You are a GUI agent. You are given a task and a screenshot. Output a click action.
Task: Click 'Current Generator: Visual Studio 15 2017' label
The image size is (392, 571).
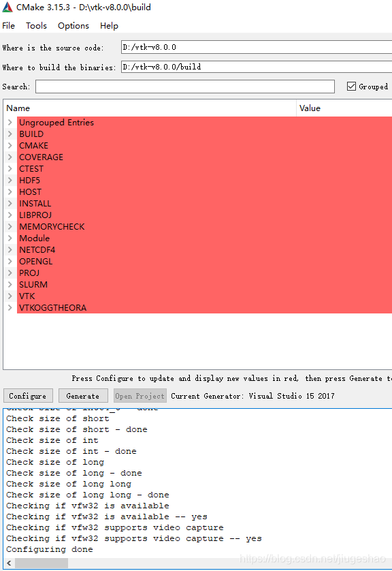click(252, 396)
